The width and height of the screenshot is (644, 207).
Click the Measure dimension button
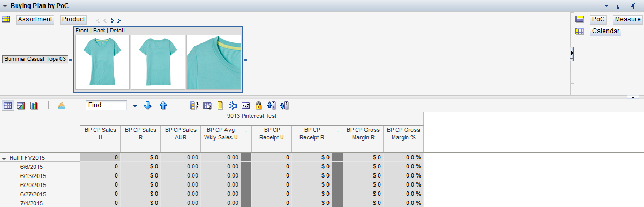(x=627, y=19)
